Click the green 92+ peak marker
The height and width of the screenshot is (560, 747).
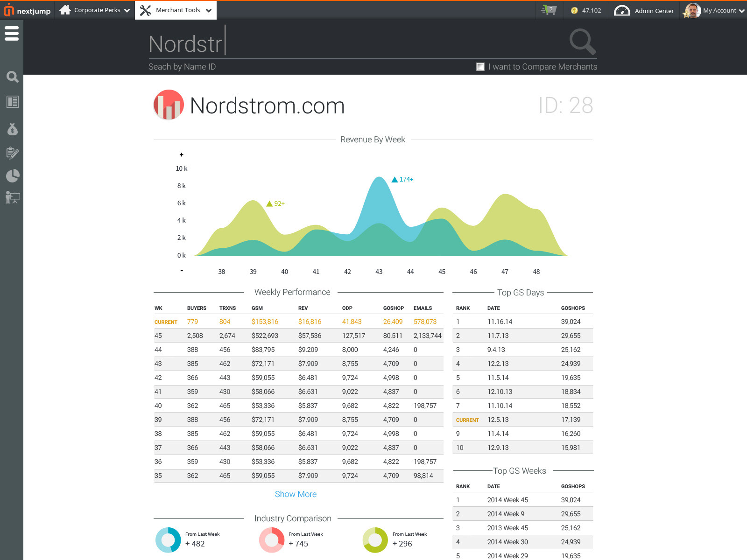pyautogui.click(x=275, y=203)
